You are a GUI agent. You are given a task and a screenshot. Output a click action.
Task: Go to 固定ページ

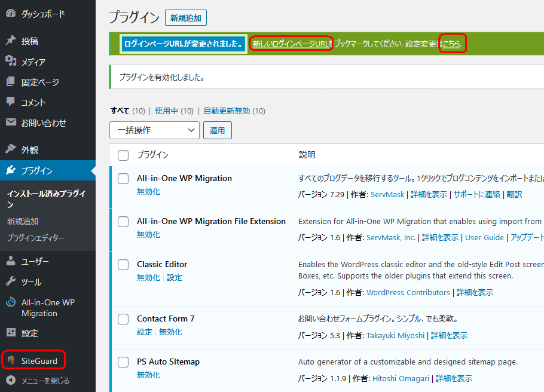click(40, 82)
